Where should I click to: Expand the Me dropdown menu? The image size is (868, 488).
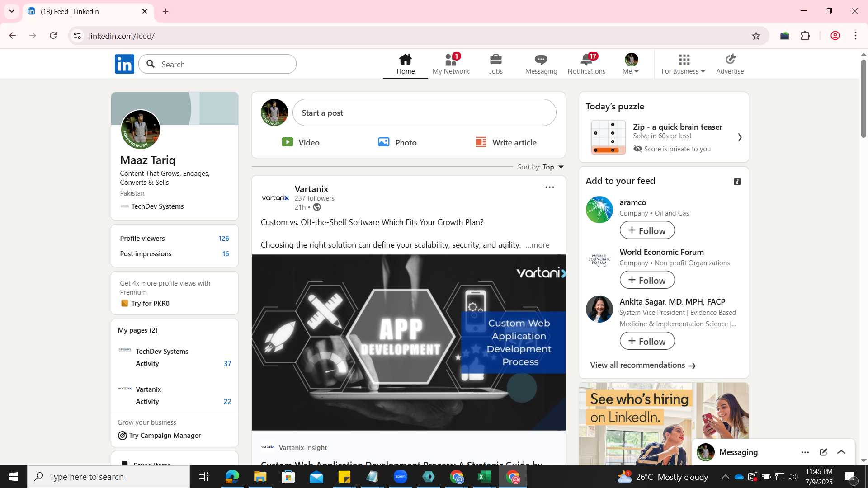tap(631, 64)
